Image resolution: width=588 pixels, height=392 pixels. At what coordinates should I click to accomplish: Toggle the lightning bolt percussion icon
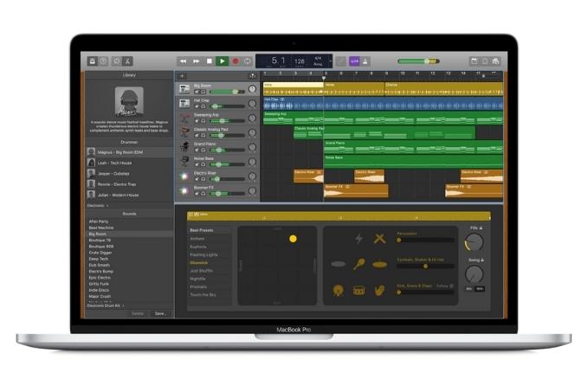point(359,238)
